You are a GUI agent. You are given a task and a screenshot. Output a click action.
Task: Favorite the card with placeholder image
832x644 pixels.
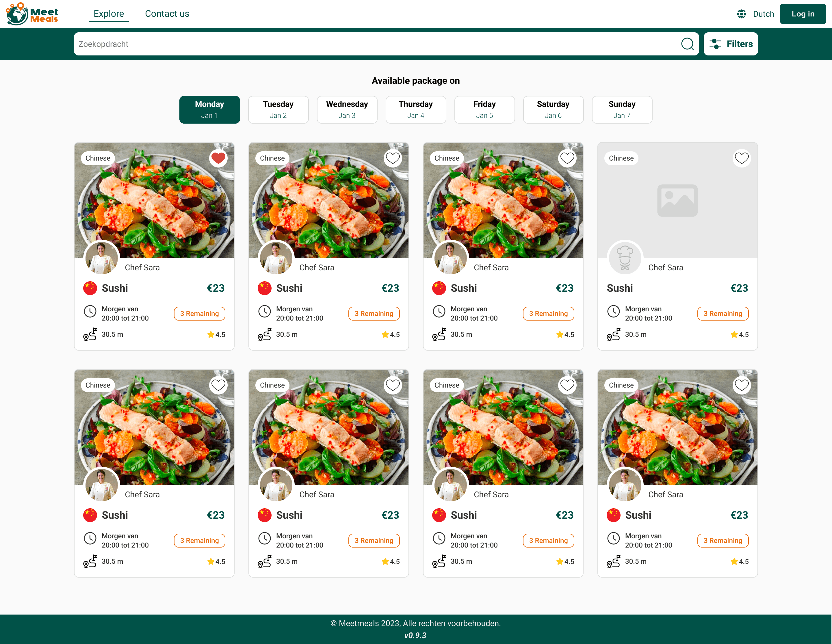(x=741, y=158)
